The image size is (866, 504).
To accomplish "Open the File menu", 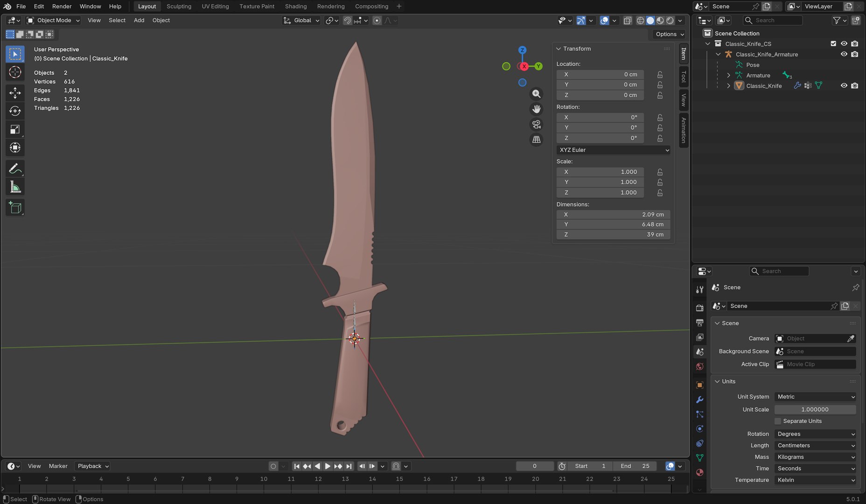I will click(21, 7).
